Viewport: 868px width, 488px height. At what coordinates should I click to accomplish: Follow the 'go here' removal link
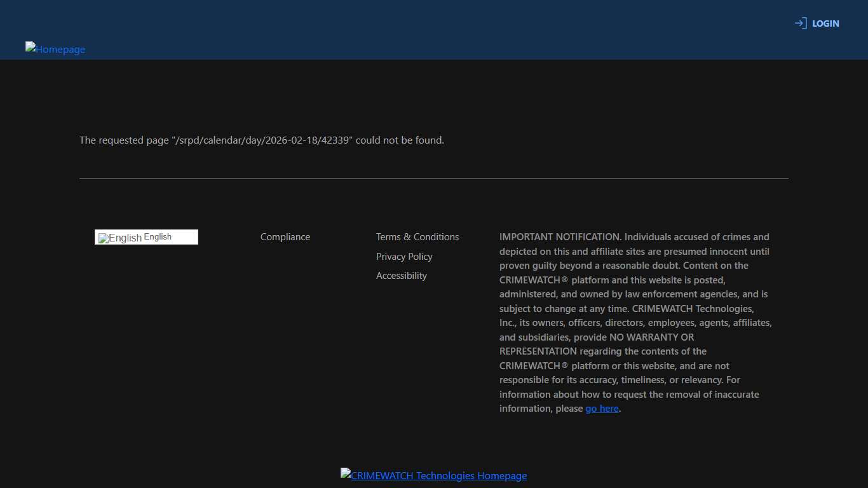(x=602, y=409)
